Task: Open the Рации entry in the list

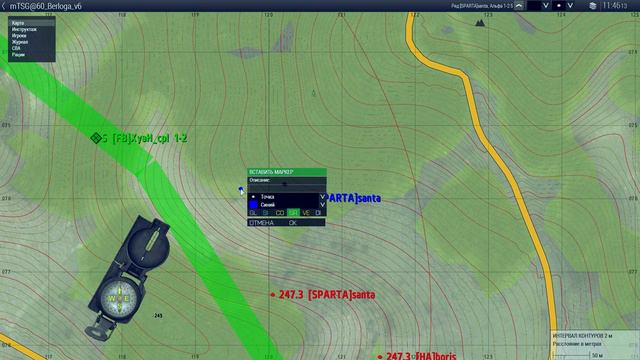Action: point(18,54)
